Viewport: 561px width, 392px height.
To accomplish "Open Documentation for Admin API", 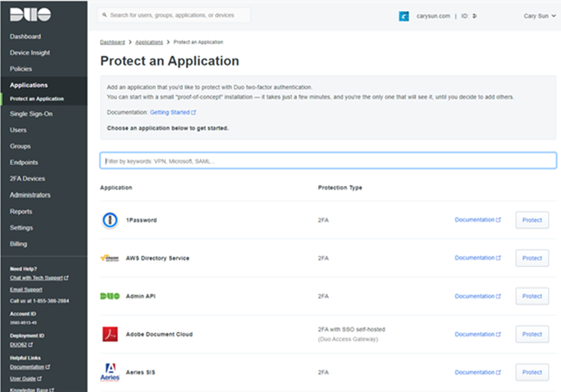I will tap(478, 296).
